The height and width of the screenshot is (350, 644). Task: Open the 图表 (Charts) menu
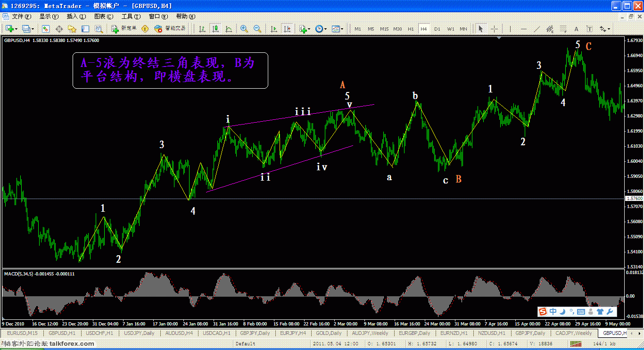click(104, 16)
